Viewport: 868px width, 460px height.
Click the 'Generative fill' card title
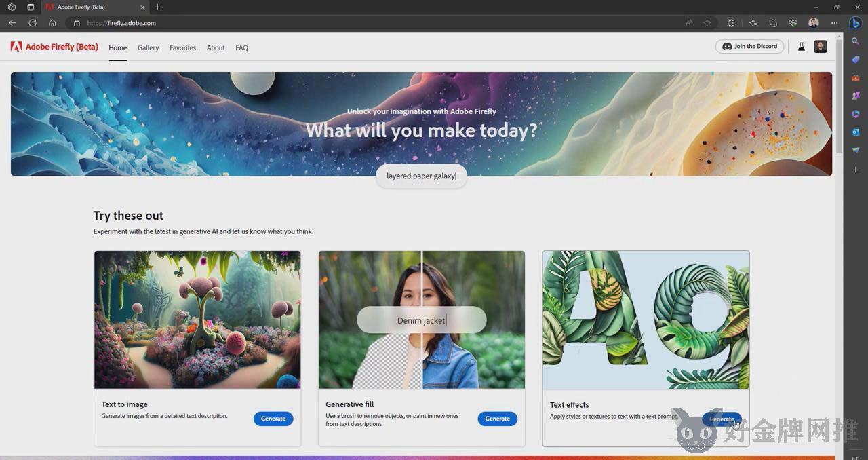click(349, 404)
